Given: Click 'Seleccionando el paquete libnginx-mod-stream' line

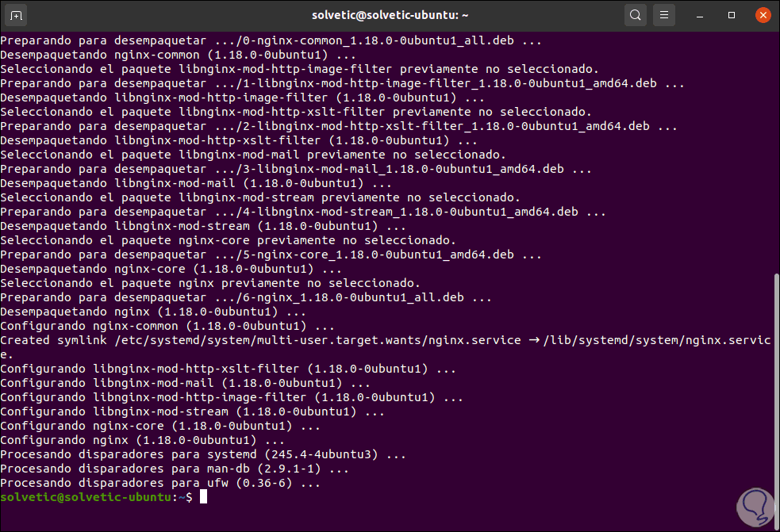Looking at the screenshot, I should (260, 197).
